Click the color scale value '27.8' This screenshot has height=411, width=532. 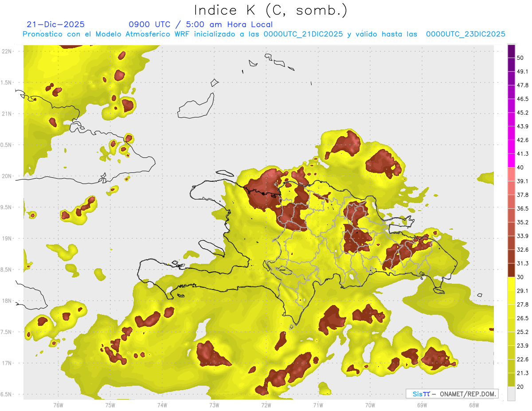tap(523, 305)
